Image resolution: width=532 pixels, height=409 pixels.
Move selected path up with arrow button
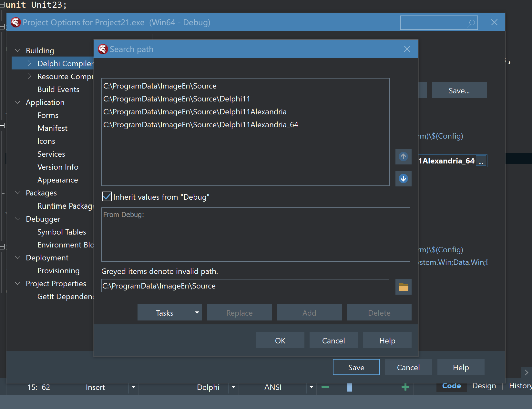pyautogui.click(x=403, y=157)
